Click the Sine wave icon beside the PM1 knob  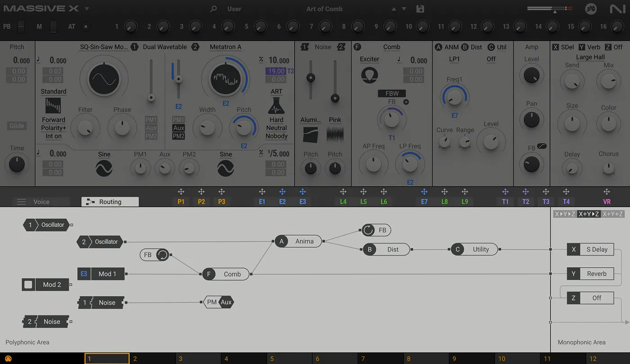(x=104, y=168)
